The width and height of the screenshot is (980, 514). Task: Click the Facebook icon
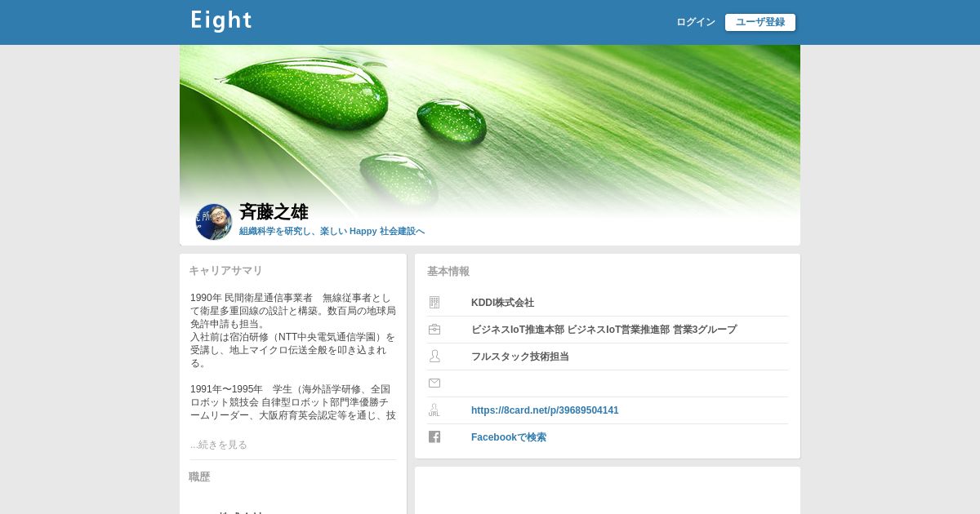(x=434, y=437)
